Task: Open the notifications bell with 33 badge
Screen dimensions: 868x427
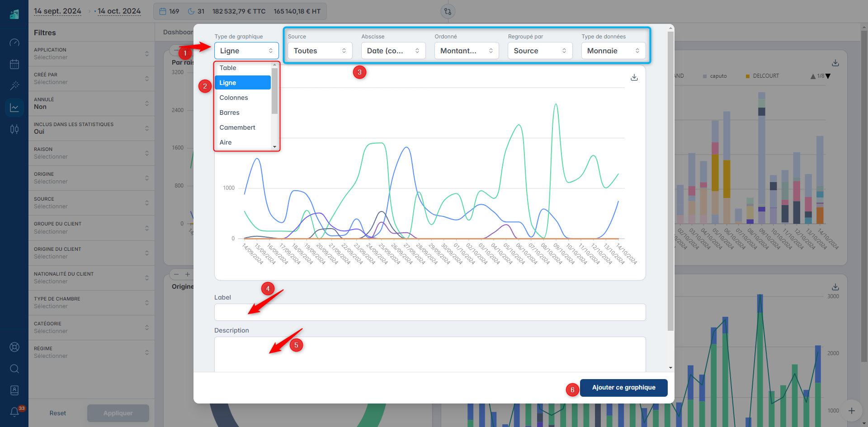Action: click(14, 412)
